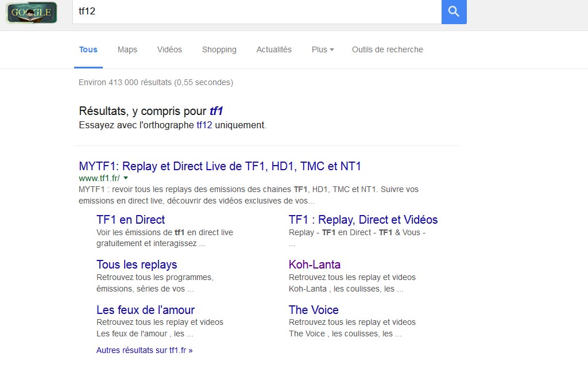Click the suggested spelling tf1 link

point(216,111)
